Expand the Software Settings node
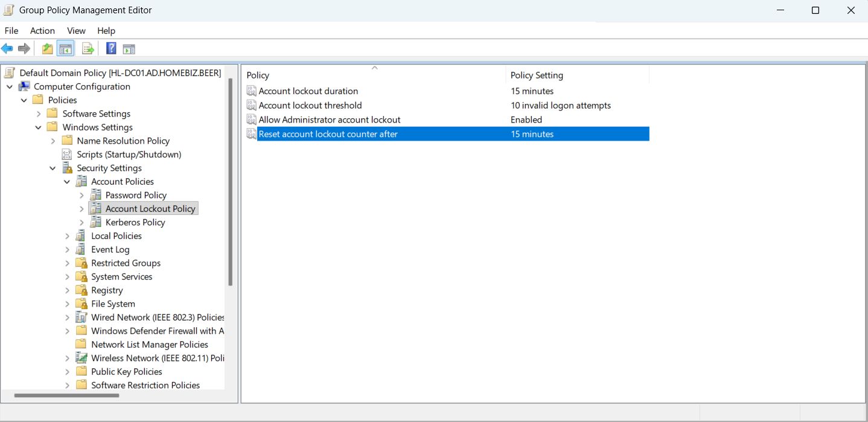 pos(39,113)
